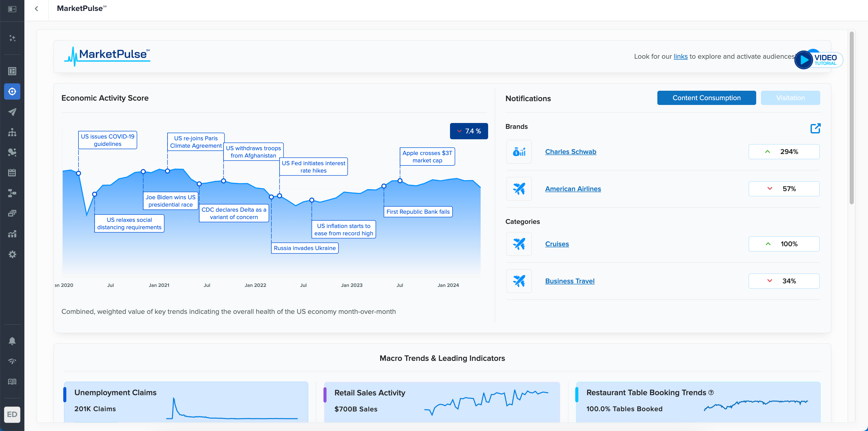
Task: Open the Charles Schwab brand link
Action: (x=570, y=152)
